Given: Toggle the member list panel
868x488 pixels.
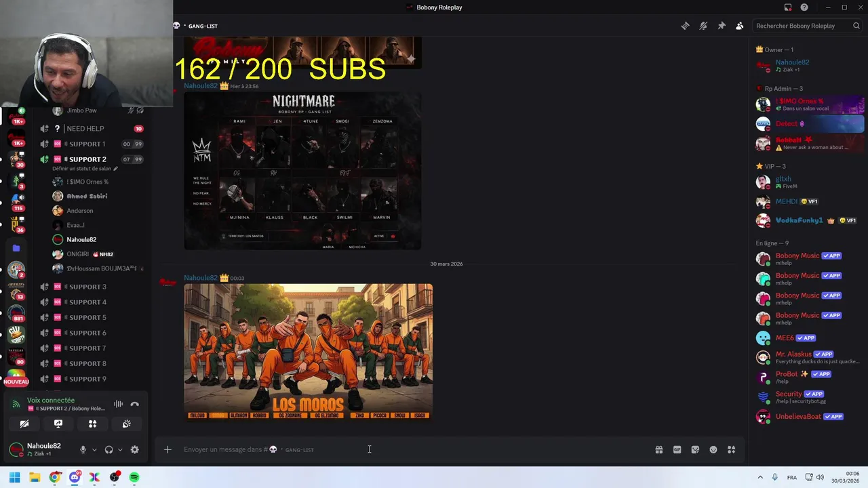Looking at the screenshot, I should point(740,26).
